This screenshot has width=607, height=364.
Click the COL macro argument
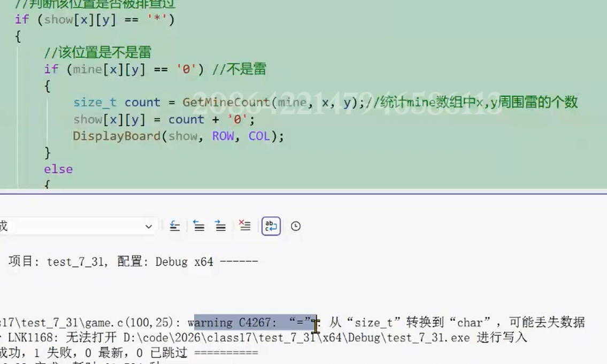click(x=259, y=136)
